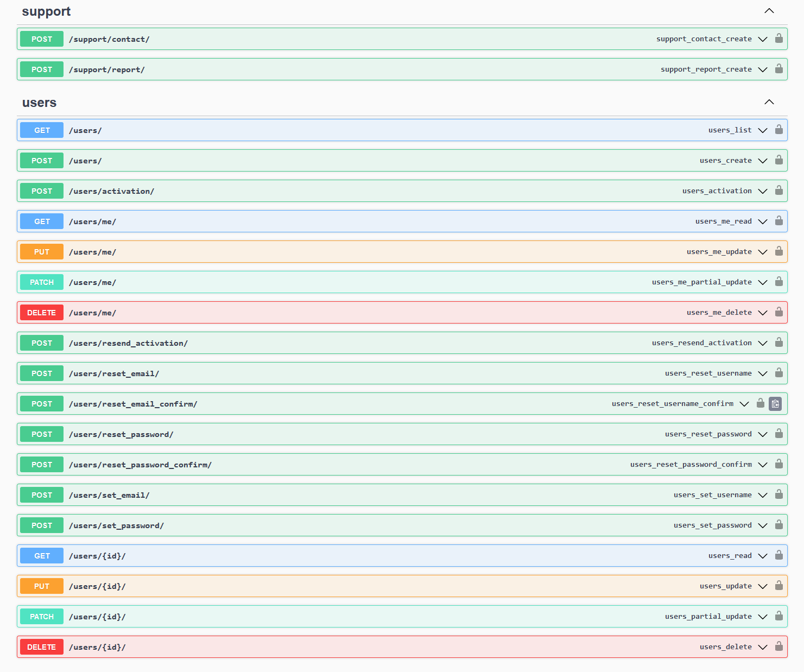Click lock icon on users_me_delete row
The height and width of the screenshot is (672, 804).
pos(778,312)
